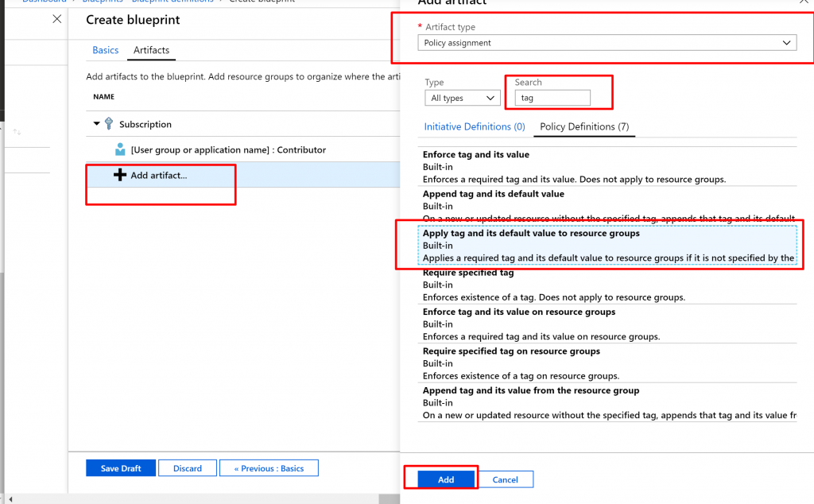Select the Policy Definitions tab
The image size is (814, 504).
click(x=584, y=126)
